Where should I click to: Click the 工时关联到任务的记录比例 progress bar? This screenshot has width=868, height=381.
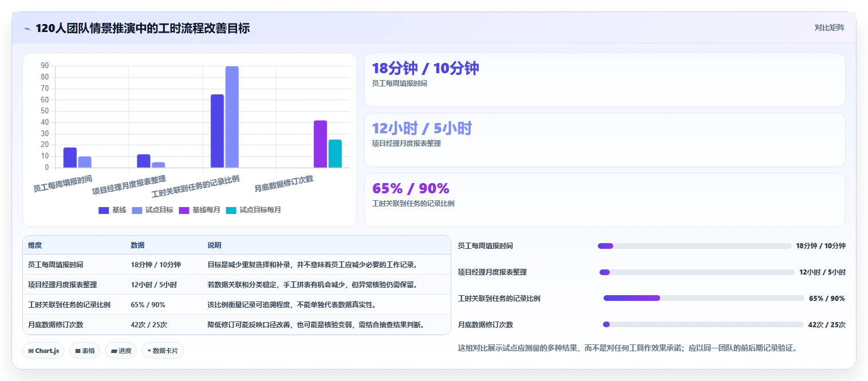(704, 298)
